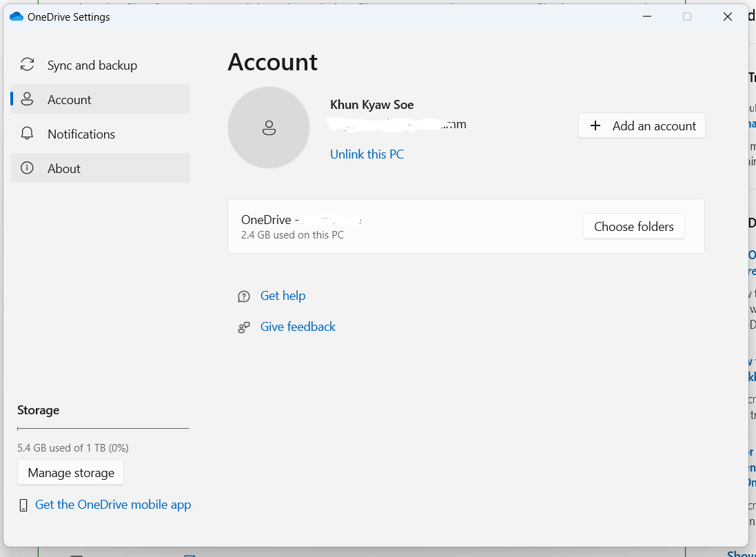This screenshot has width=756, height=557.
Task: Close the OneDrive Settings window
Action: (728, 17)
